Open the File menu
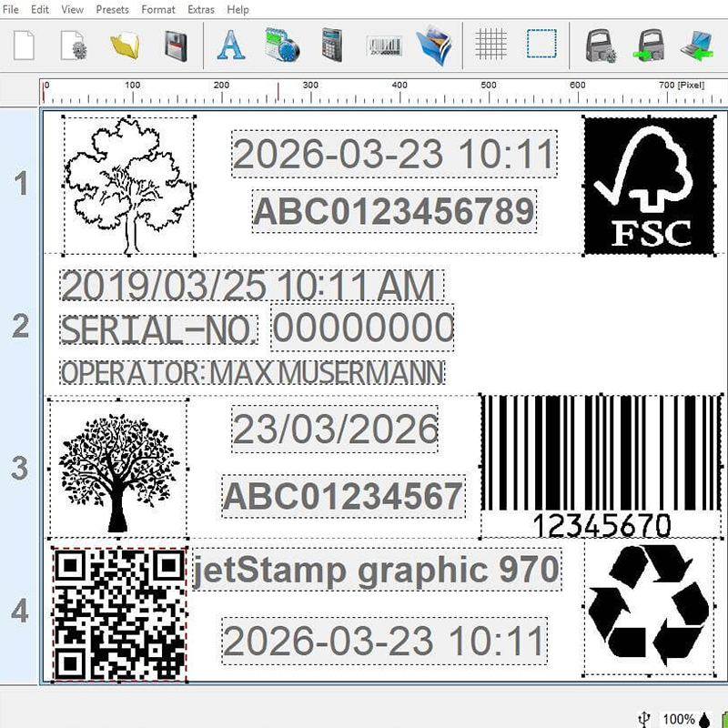This screenshot has height=728, width=728. 11,9
